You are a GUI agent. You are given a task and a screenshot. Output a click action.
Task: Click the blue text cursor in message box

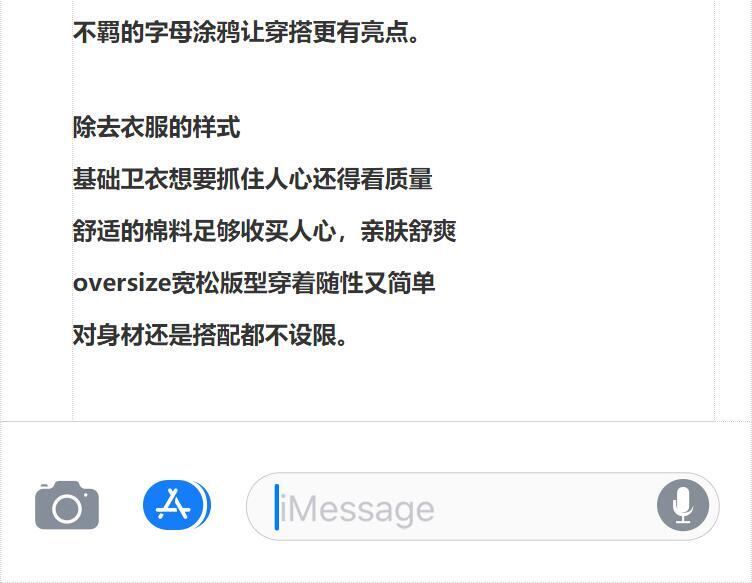(276, 507)
